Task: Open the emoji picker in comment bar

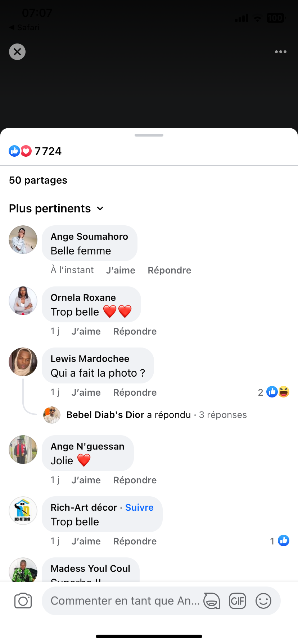Action: coord(263,601)
